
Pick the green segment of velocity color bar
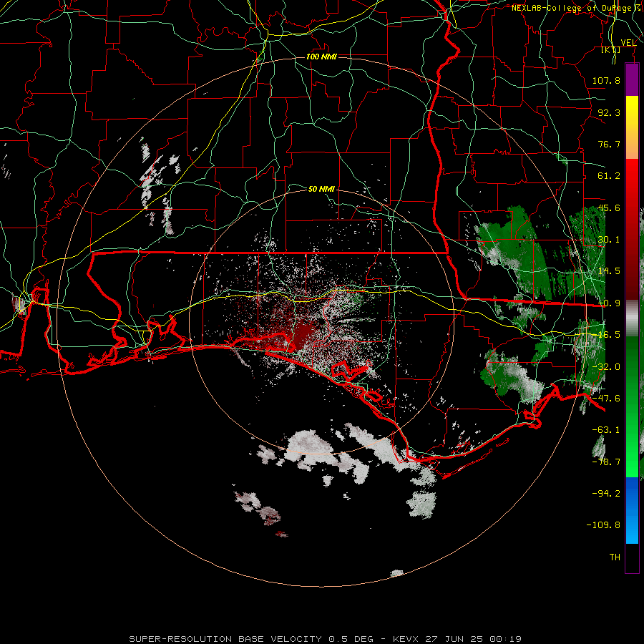(632, 406)
